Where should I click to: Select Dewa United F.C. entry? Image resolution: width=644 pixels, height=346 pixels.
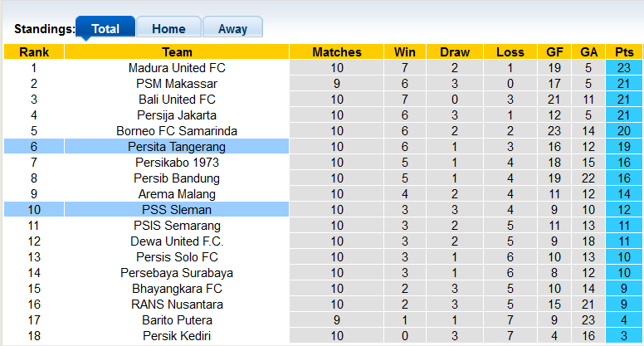(x=177, y=241)
